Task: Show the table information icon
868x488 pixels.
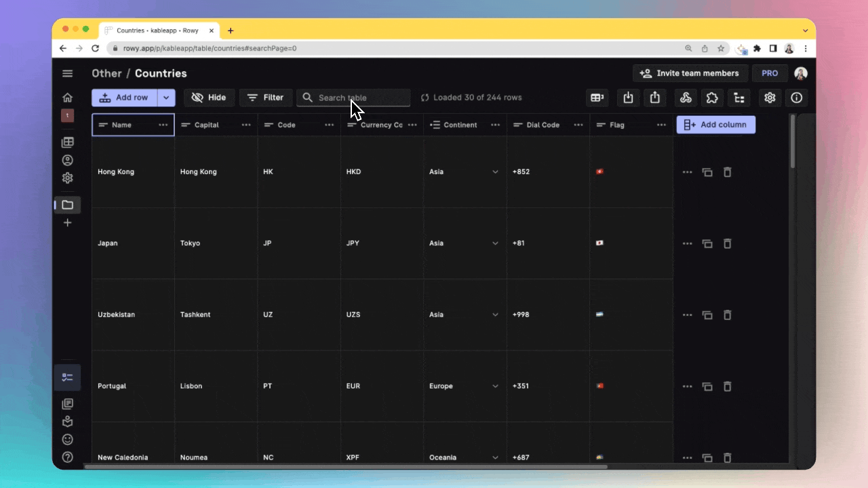Action: 796,98
